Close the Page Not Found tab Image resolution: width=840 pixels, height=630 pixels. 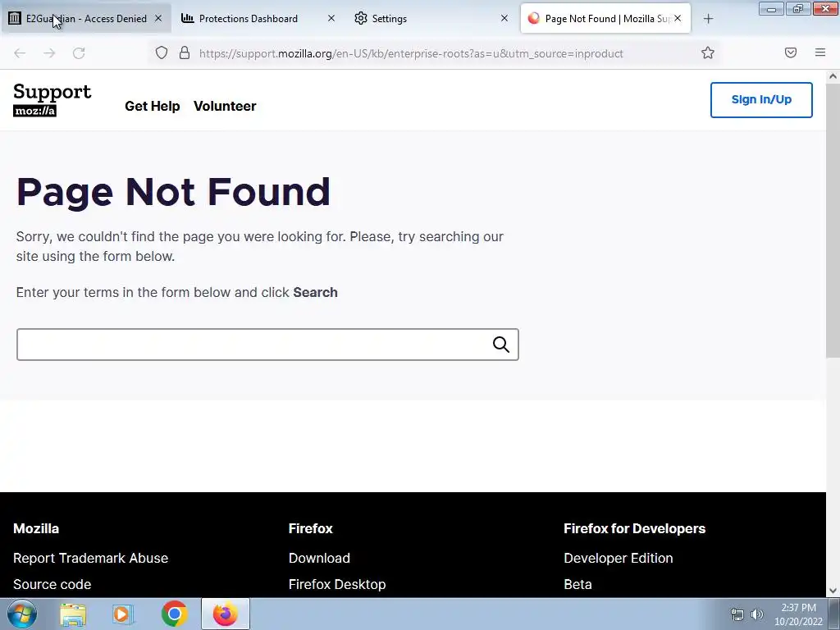click(x=678, y=18)
